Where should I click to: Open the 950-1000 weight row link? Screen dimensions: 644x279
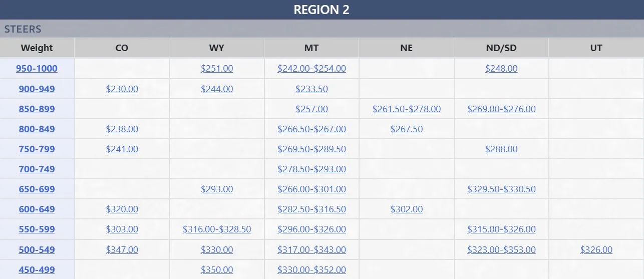[x=37, y=69]
